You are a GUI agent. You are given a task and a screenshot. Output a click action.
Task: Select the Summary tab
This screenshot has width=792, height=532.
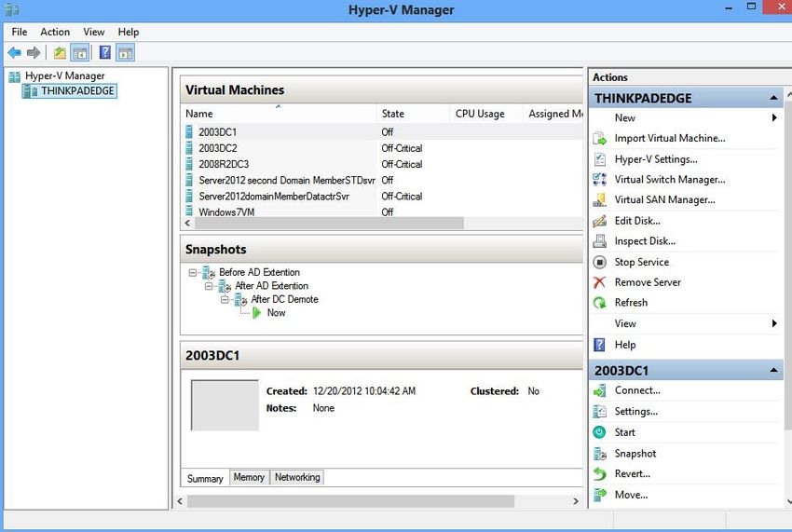(x=205, y=479)
